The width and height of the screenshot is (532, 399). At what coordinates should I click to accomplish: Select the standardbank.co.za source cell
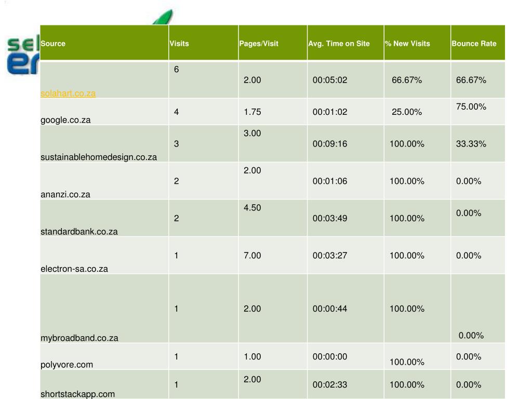[104, 218]
